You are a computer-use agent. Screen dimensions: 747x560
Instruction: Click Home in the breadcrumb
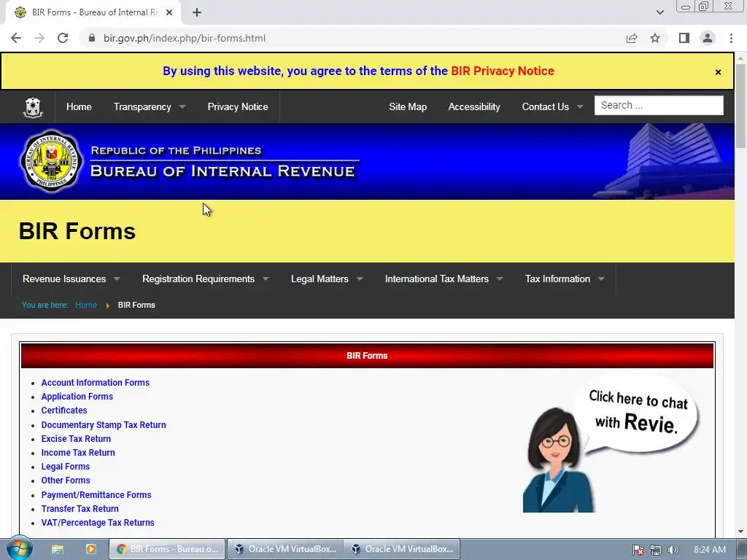point(86,305)
